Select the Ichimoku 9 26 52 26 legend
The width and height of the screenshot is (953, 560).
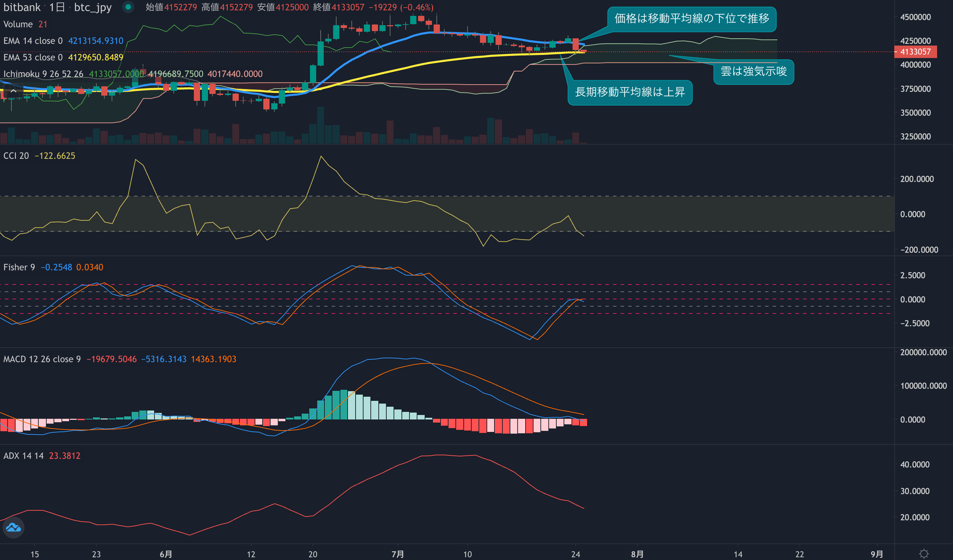click(x=43, y=74)
